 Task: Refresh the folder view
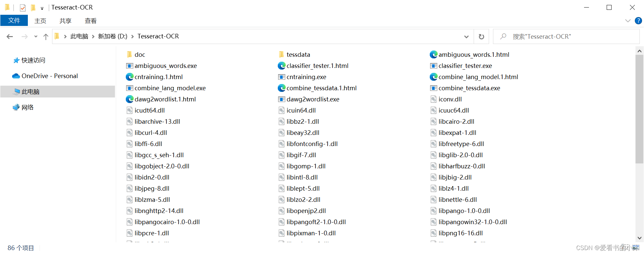coord(482,36)
